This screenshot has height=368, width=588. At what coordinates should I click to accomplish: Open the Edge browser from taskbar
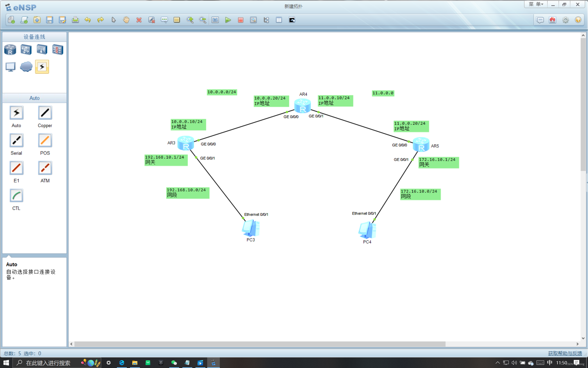pyautogui.click(x=122, y=363)
